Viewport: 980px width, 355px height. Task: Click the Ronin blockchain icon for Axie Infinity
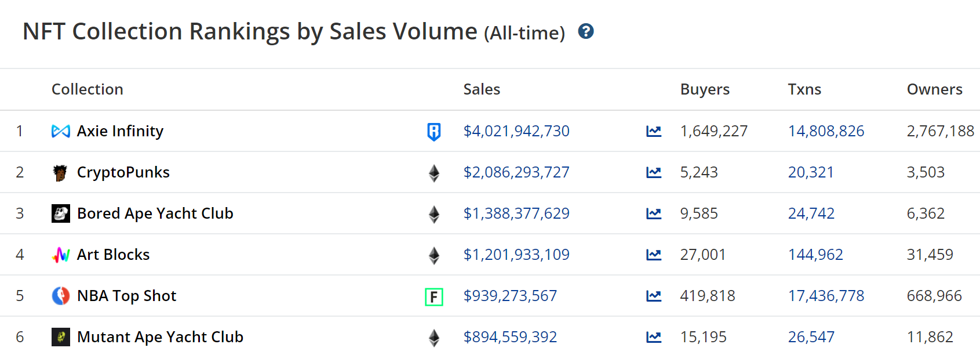[x=433, y=131]
